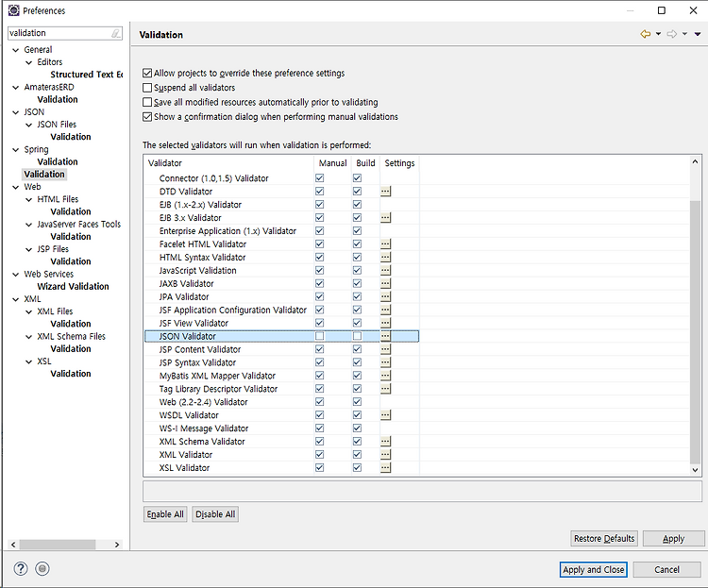Screen dimensions: 708x588
Task: Open settings for HTML Syntax Validator
Action: (x=385, y=257)
